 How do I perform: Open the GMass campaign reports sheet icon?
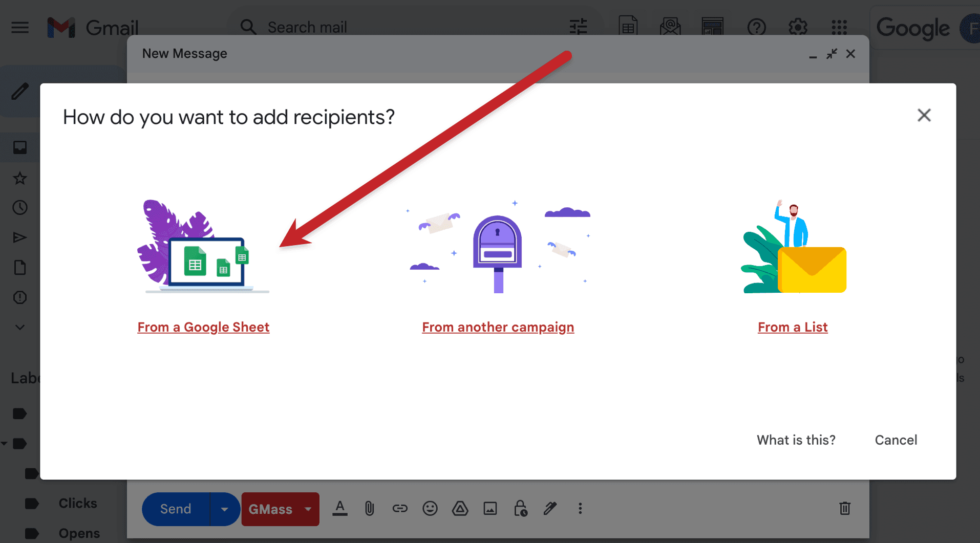[x=628, y=27]
